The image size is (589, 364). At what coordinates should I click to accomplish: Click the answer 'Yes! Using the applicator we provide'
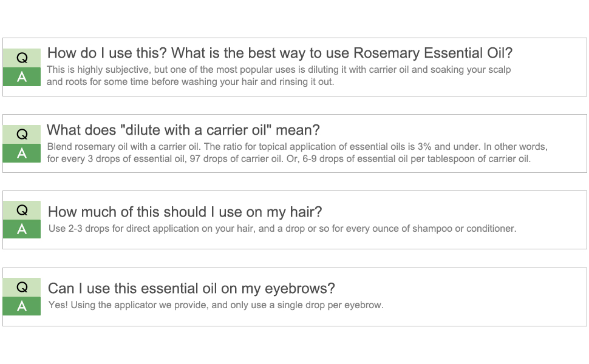click(216, 305)
